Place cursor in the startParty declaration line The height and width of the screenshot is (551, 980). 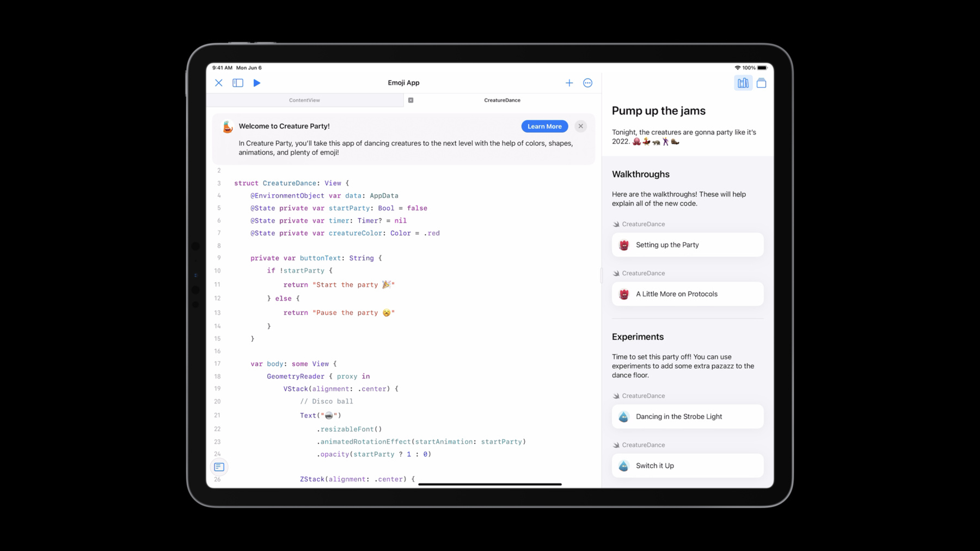[x=339, y=208]
